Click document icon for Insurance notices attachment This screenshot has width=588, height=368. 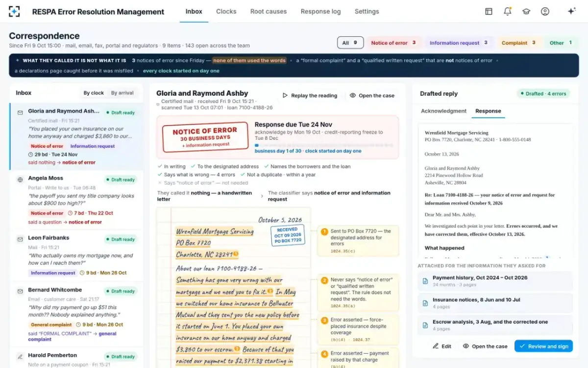tap(425, 303)
